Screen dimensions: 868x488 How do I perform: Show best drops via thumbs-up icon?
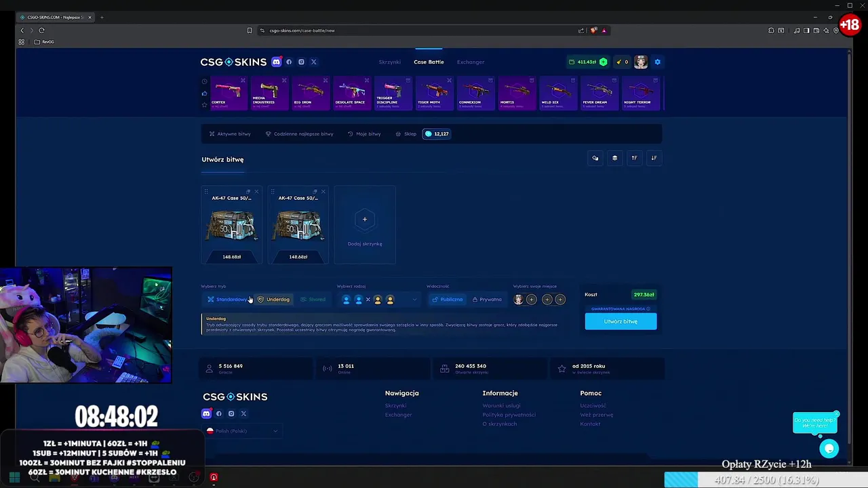[204, 93]
